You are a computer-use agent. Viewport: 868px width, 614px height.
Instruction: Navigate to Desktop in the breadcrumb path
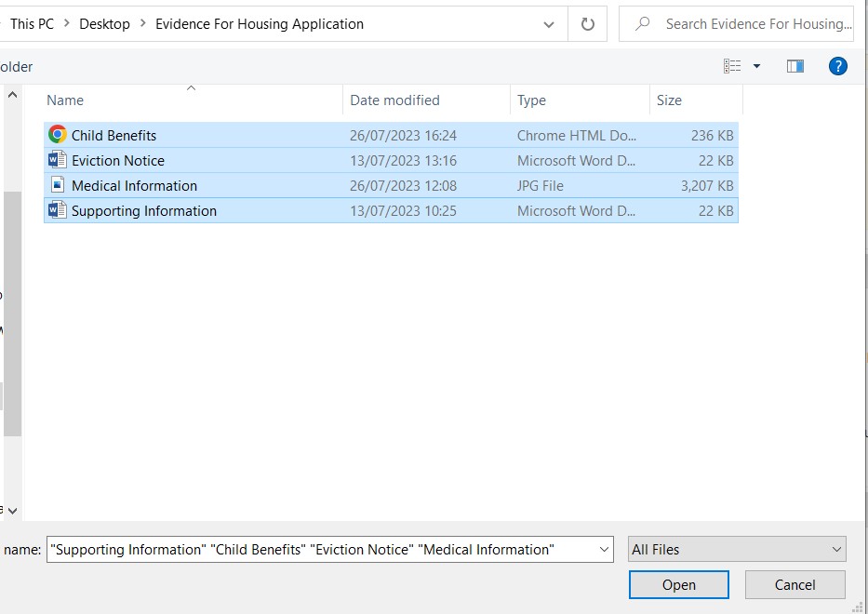click(x=104, y=24)
